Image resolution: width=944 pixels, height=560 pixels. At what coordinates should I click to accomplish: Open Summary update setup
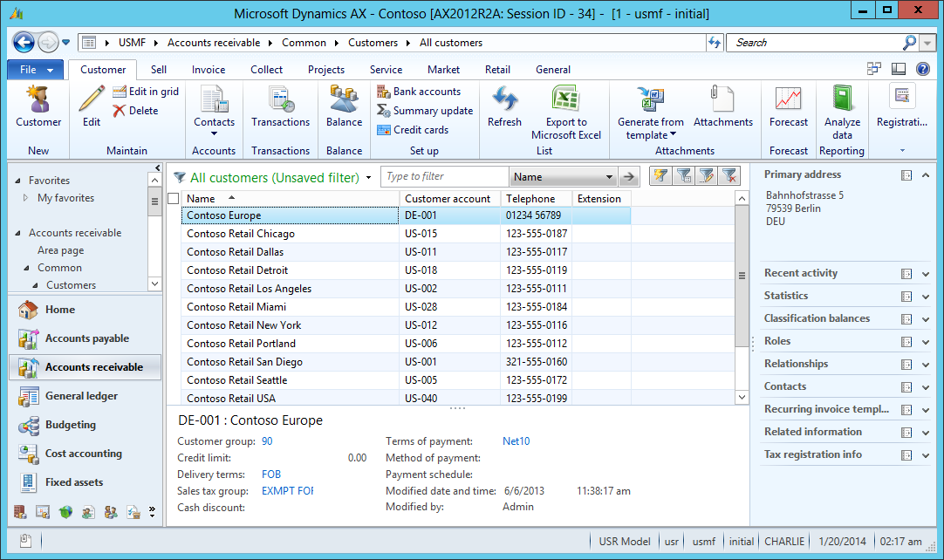click(425, 111)
